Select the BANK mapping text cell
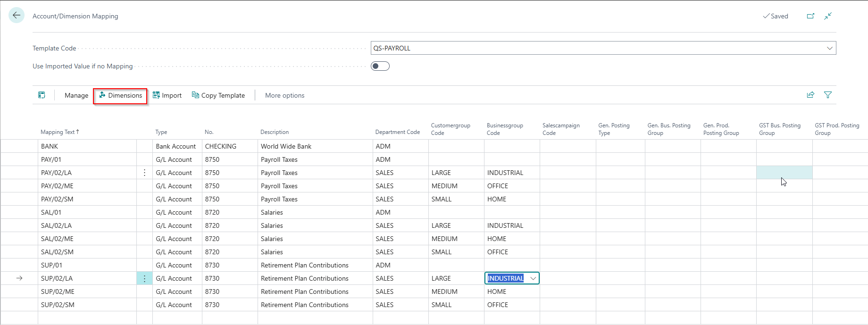 coord(87,146)
